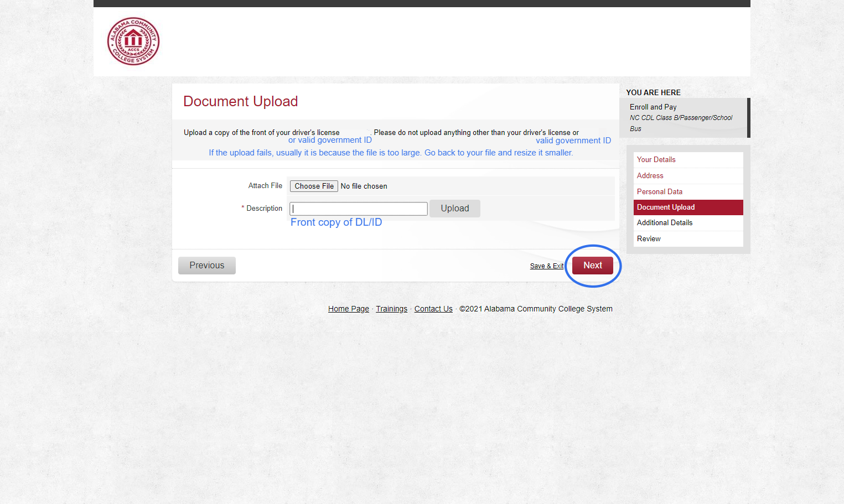
Task: Open the Home Page footer link
Action: [349, 309]
